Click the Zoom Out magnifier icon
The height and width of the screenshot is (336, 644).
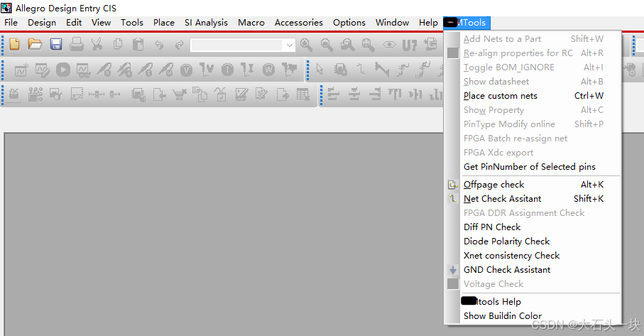coord(327,44)
